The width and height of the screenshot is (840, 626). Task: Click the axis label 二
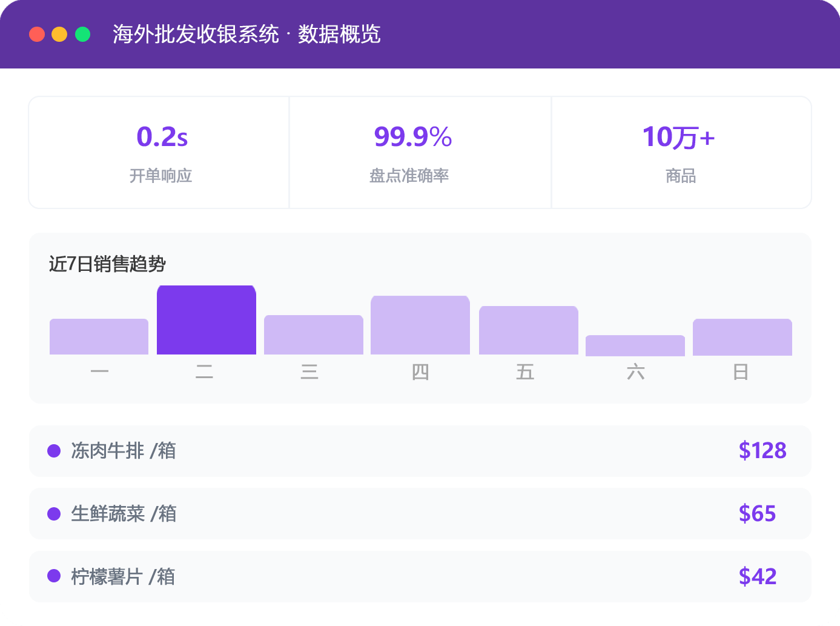(x=205, y=371)
